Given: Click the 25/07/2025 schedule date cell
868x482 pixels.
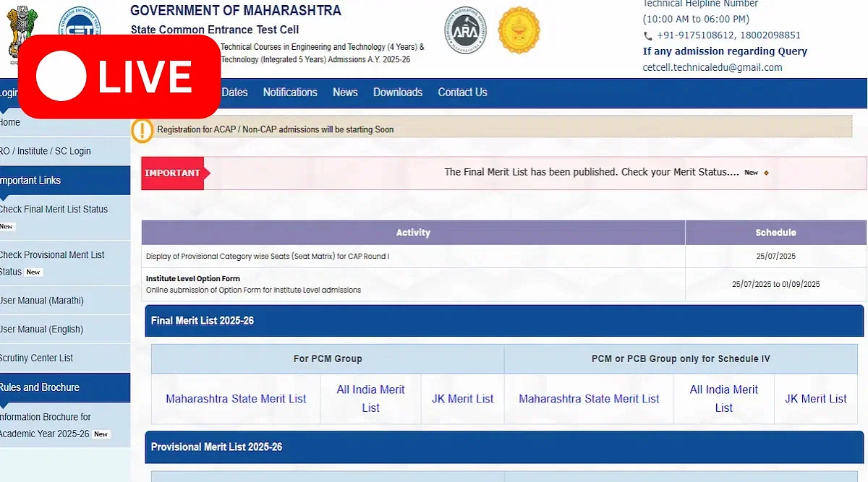Looking at the screenshot, I should (775, 257).
